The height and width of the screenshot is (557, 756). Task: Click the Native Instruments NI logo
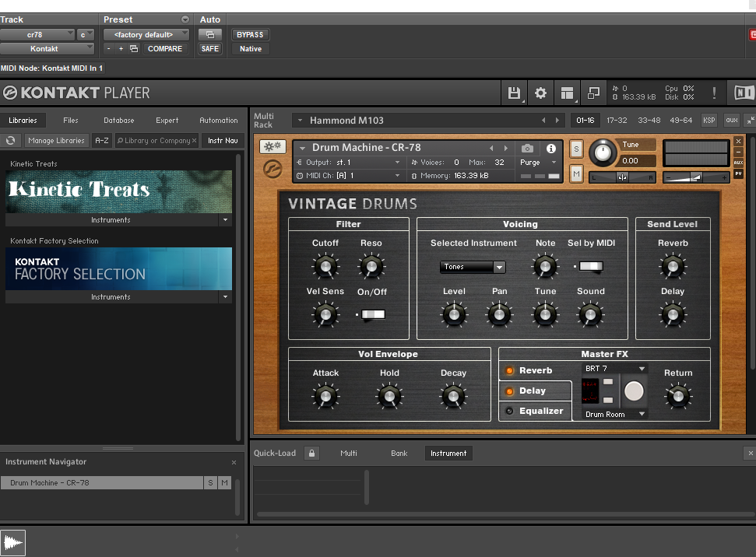click(744, 93)
